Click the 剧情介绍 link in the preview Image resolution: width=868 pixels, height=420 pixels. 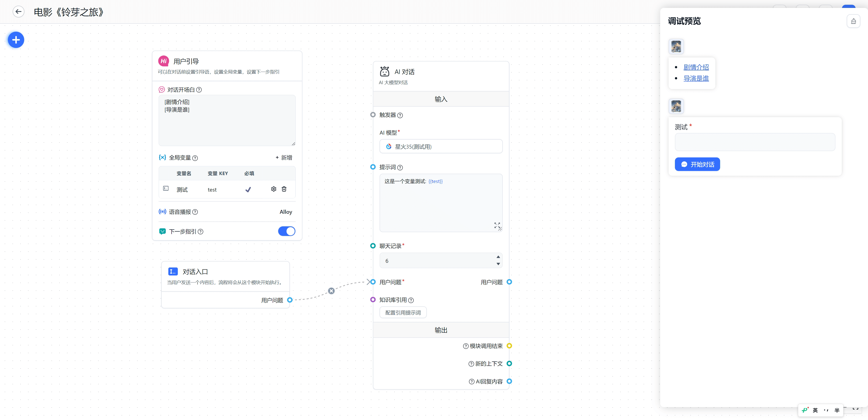pos(696,67)
